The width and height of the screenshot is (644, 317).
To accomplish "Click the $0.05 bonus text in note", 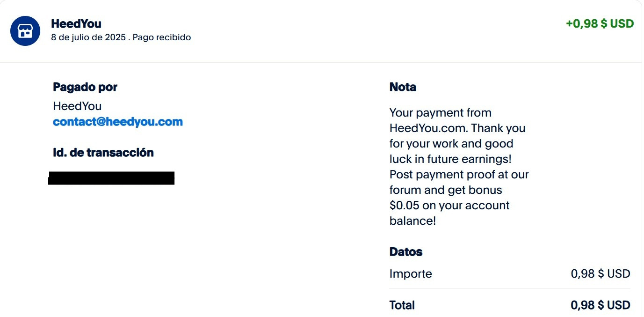I will click(x=404, y=206).
